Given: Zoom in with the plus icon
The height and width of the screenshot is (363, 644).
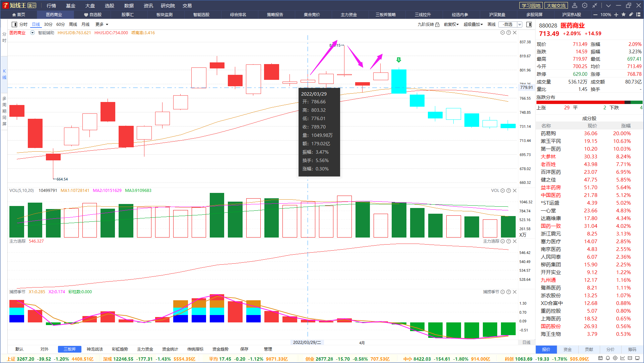Looking at the screenshot, I should [616, 15].
